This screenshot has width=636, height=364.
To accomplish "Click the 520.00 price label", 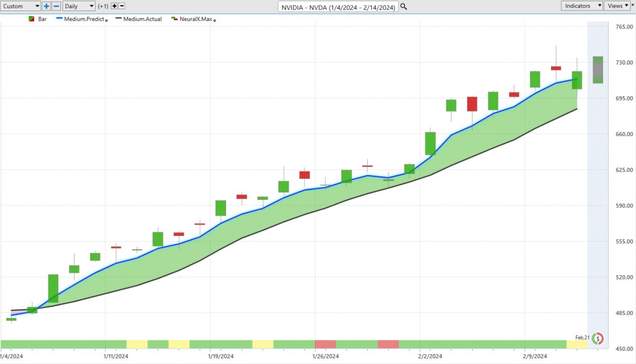I will tap(624, 277).
